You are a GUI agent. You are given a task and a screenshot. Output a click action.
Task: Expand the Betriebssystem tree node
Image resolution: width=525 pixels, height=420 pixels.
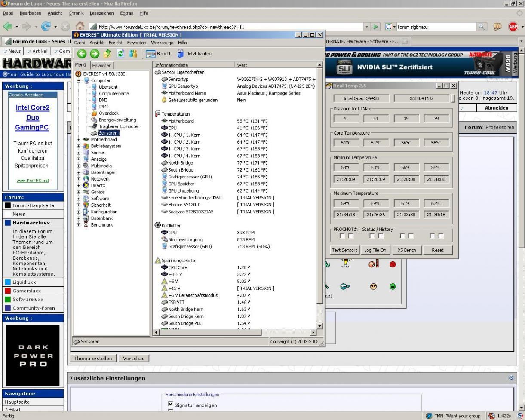[x=79, y=146]
